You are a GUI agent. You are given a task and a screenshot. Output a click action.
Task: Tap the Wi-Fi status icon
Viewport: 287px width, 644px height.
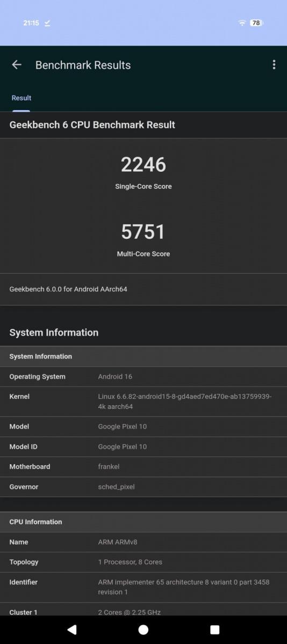242,23
